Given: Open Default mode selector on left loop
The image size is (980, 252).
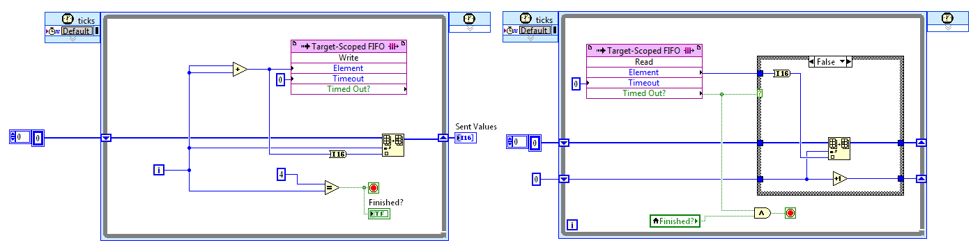Looking at the screenshot, I should pos(77,31).
